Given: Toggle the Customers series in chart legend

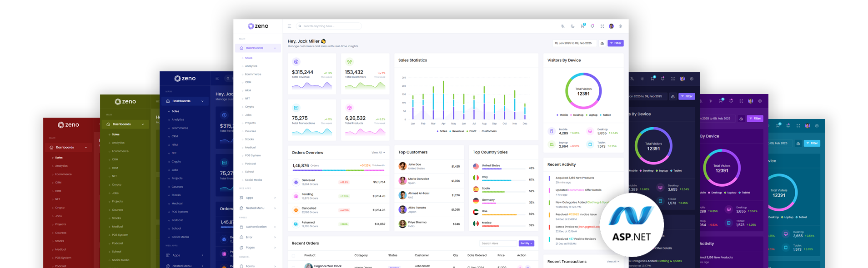Looking at the screenshot, I should click(x=489, y=131).
